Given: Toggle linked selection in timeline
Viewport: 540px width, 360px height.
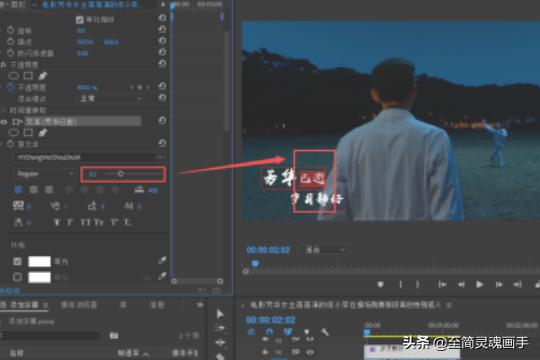Looking at the screenshot, I should click(288, 331).
